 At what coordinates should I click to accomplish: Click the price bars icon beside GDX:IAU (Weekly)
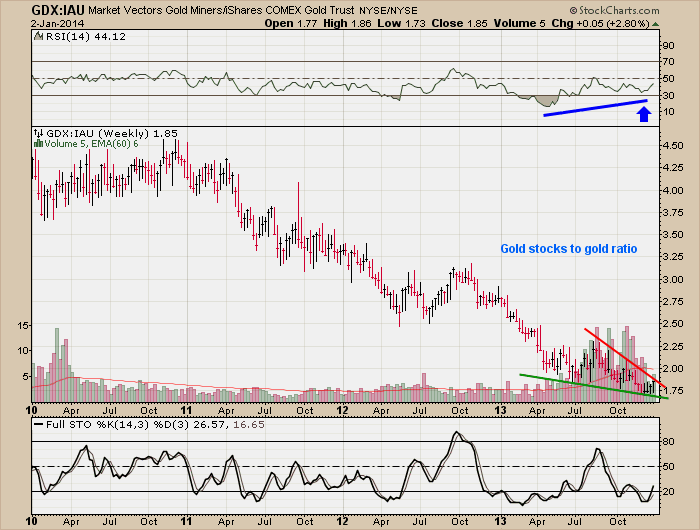click(x=39, y=133)
